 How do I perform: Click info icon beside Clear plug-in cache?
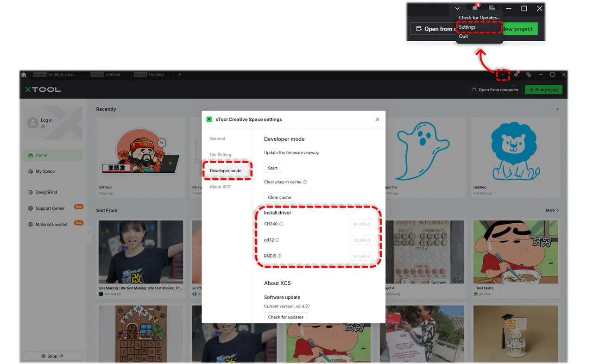coord(304,182)
